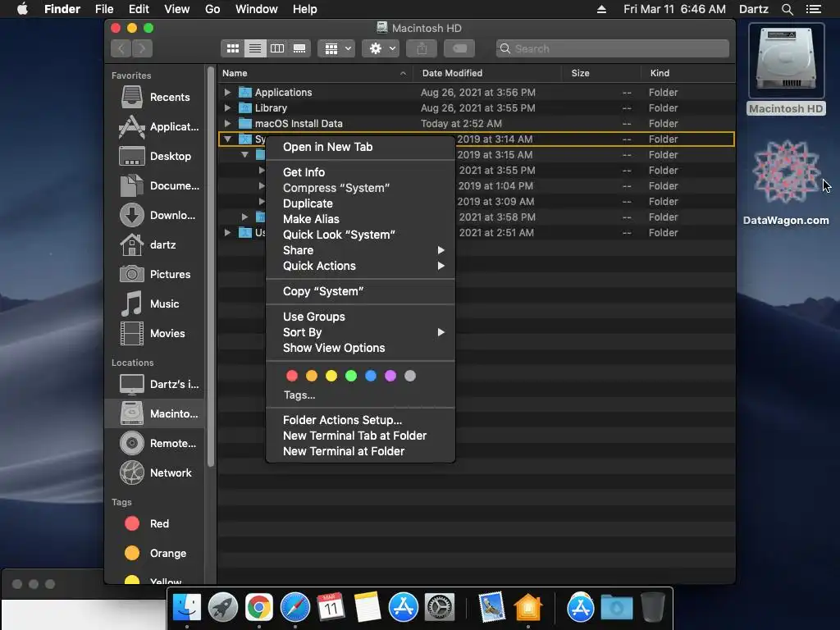Screen dimensions: 840x630
Task: Switch Finder to column view
Action: (277, 48)
